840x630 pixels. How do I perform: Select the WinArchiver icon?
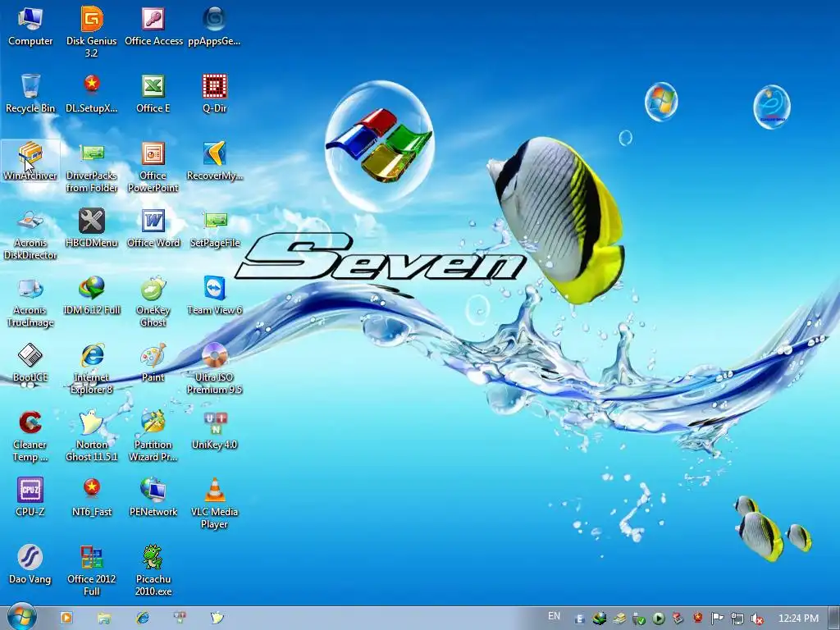click(x=30, y=161)
